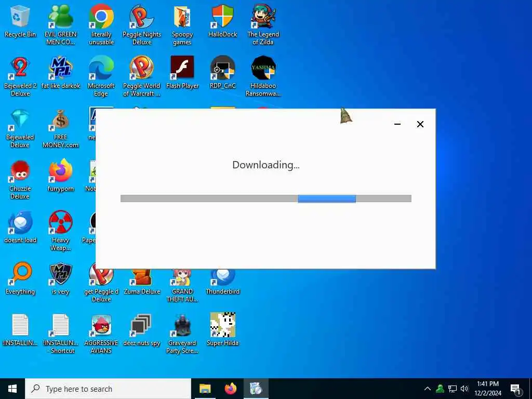Image resolution: width=532 pixels, height=399 pixels.
Task: Select the Graveyard Party Scre... icon
Action: [x=182, y=334]
